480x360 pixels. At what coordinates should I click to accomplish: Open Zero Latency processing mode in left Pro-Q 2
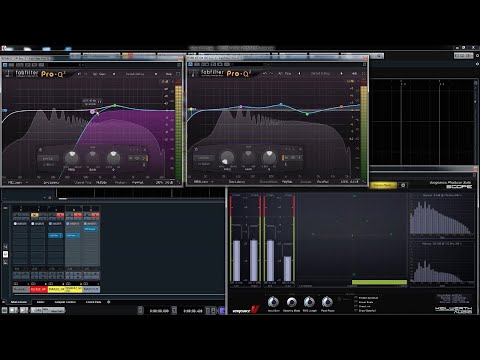[51, 183]
